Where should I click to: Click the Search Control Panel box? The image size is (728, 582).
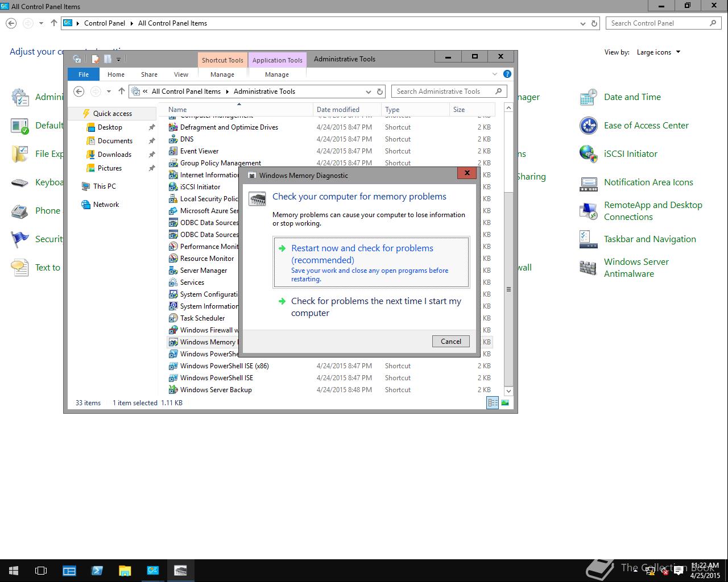(663, 23)
